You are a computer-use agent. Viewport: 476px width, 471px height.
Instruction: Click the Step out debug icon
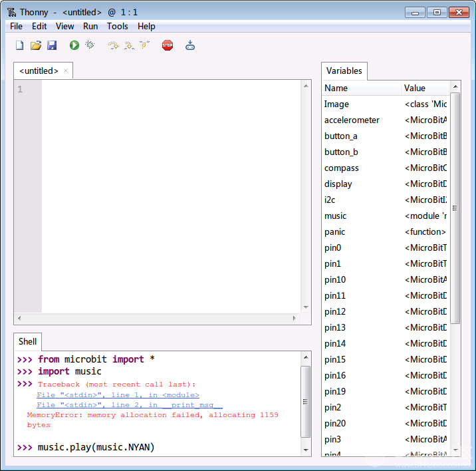tap(144, 45)
